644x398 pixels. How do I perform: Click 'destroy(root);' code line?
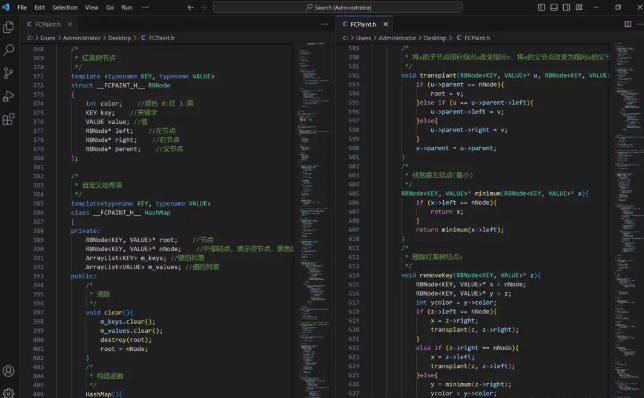[126, 340]
